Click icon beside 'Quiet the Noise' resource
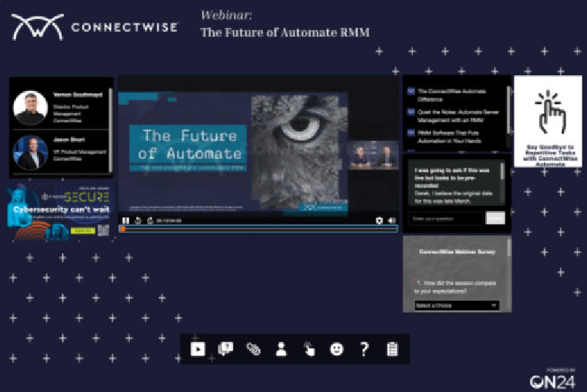 coord(411,112)
